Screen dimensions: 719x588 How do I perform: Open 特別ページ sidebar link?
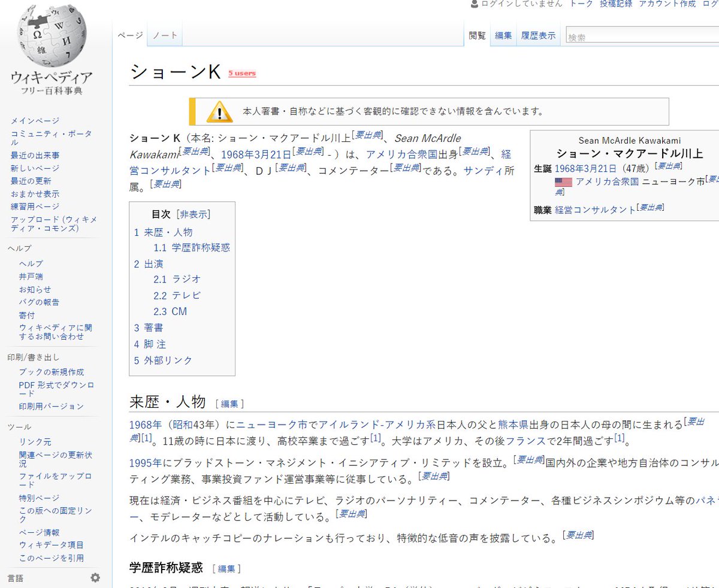click(x=40, y=498)
